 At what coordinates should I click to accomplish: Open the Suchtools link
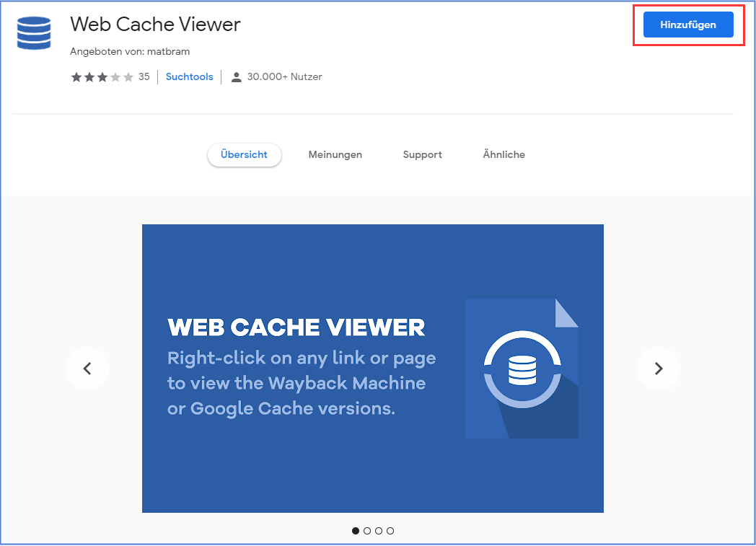tap(189, 76)
